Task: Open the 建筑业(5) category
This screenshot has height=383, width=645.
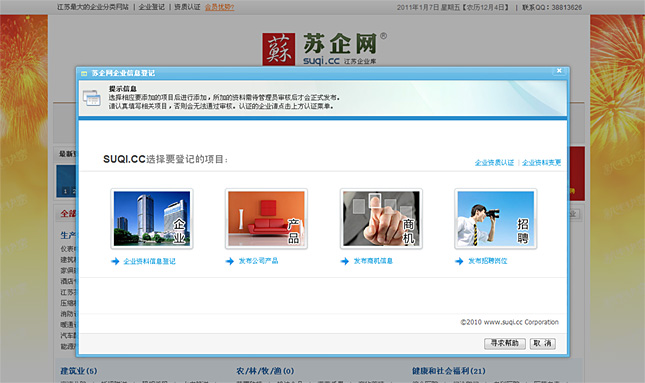Action: click(x=79, y=371)
